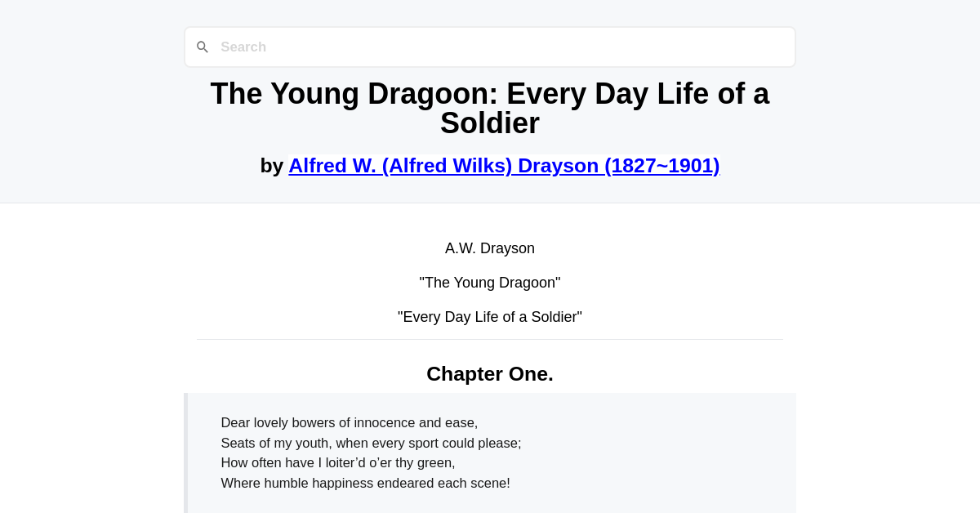Click the author's life dates (1827~1901)

click(x=661, y=165)
